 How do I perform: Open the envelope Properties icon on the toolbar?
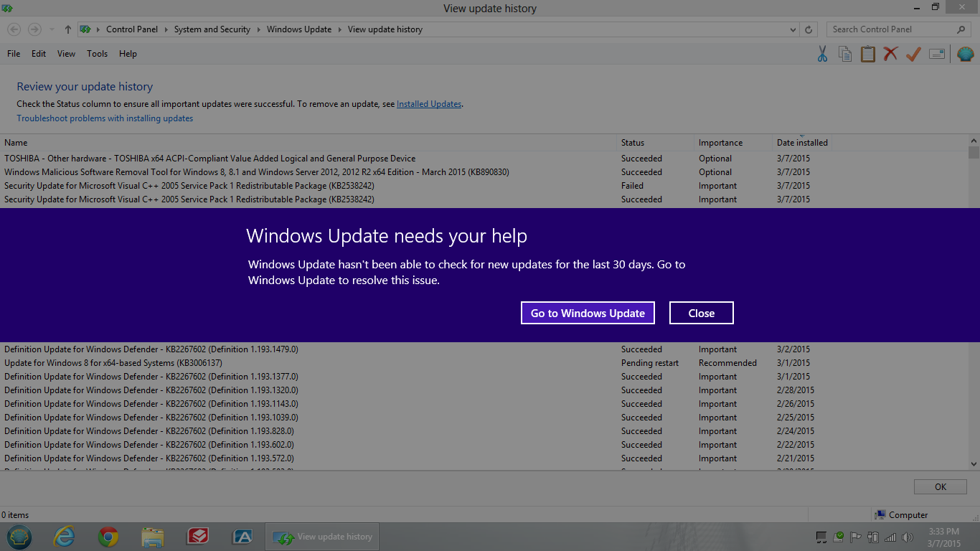(937, 54)
